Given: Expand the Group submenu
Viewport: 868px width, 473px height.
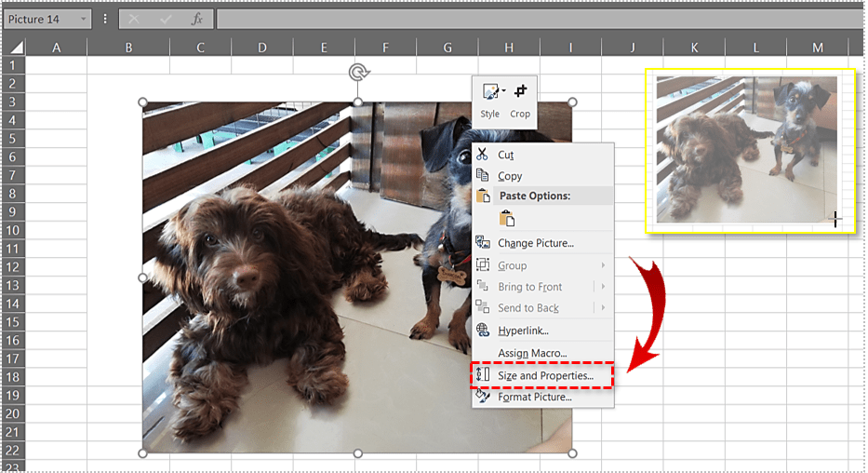Looking at the screenshot, I should pyautogui.click(x=603, y=265).
